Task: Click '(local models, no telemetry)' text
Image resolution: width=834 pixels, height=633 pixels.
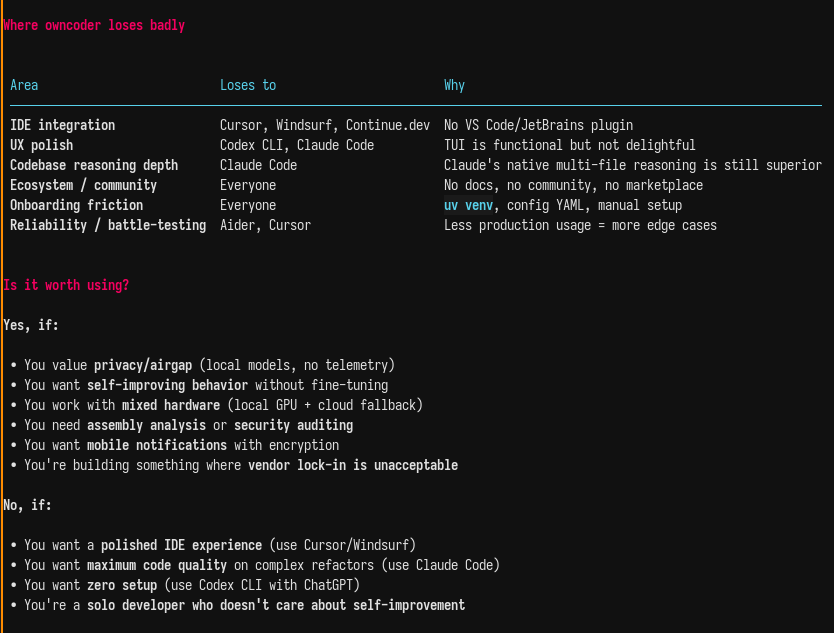Action: click(297, 365)
